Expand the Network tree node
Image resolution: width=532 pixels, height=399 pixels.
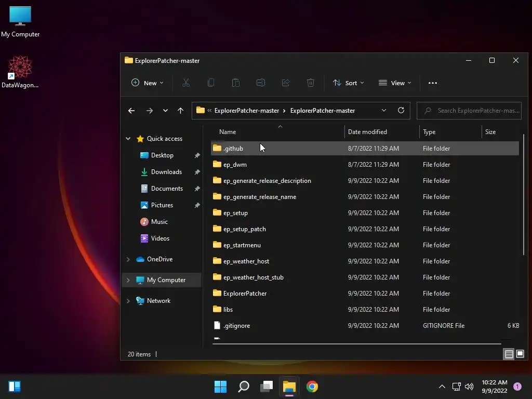coord(128,301)
